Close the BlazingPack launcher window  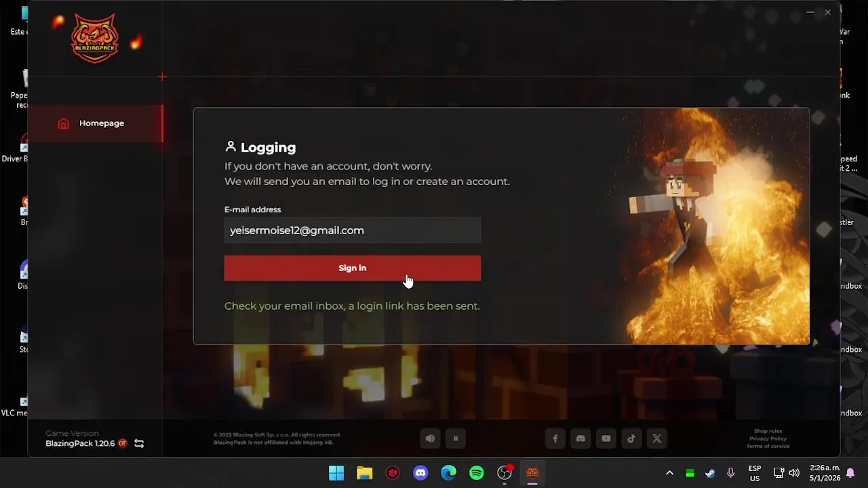click(828, 12)
